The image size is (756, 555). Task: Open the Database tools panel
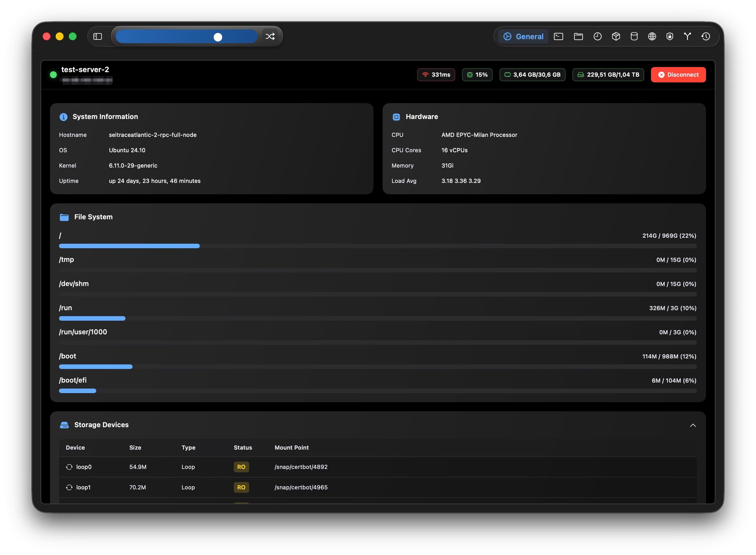tap(634, 36)
